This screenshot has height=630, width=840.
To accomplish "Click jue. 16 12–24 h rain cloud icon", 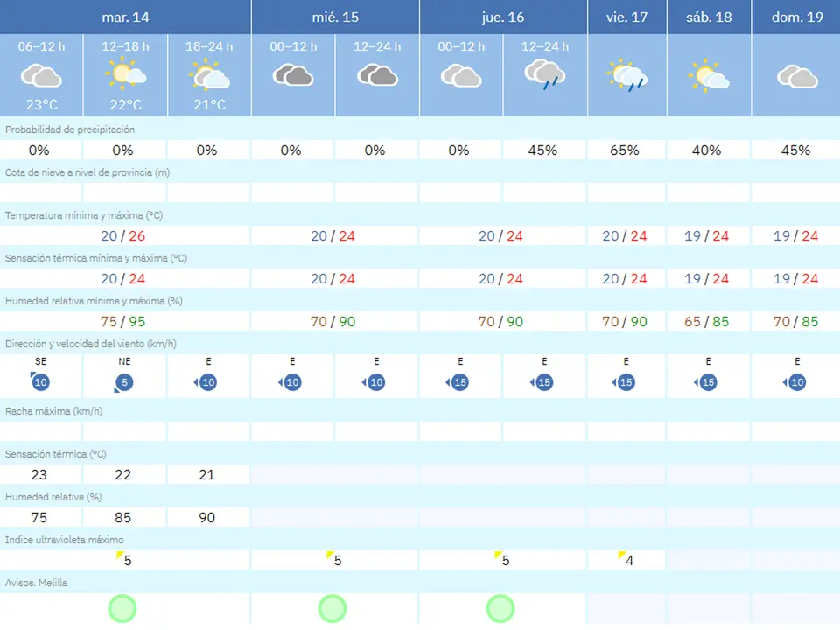I will [x=545, y=74].
